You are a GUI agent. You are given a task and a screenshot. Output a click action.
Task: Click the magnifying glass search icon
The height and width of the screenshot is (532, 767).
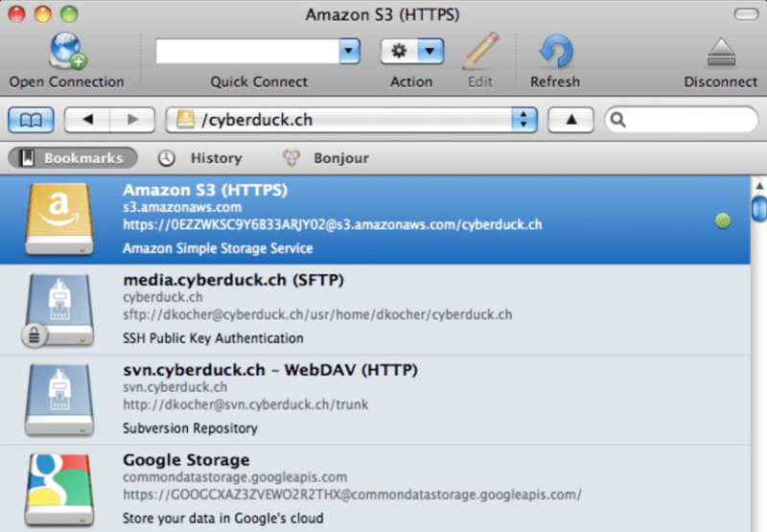pos(618,120)
